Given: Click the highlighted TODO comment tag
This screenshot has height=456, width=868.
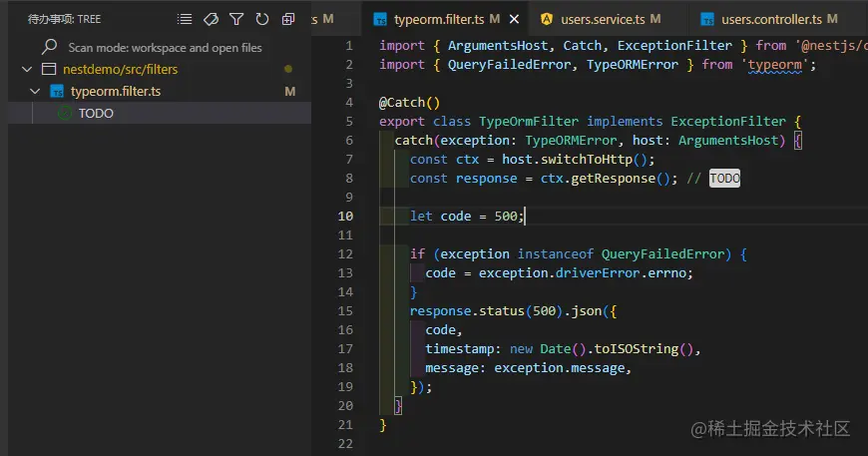Looking at the screenshot, I should coord(724,179).
